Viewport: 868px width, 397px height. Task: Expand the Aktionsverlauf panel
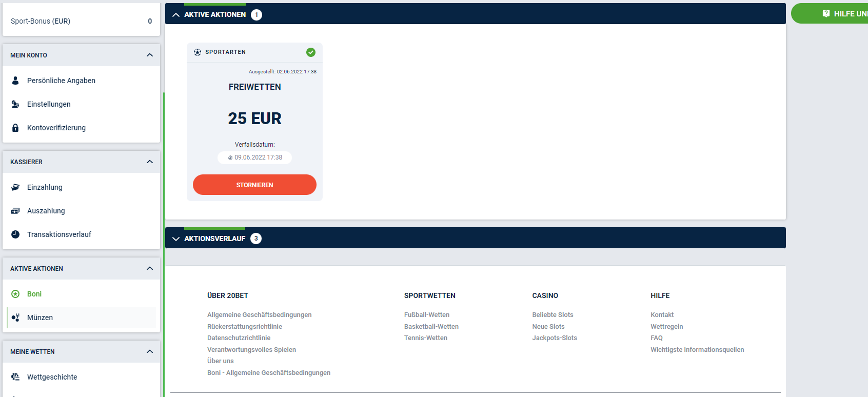(176, 239)
